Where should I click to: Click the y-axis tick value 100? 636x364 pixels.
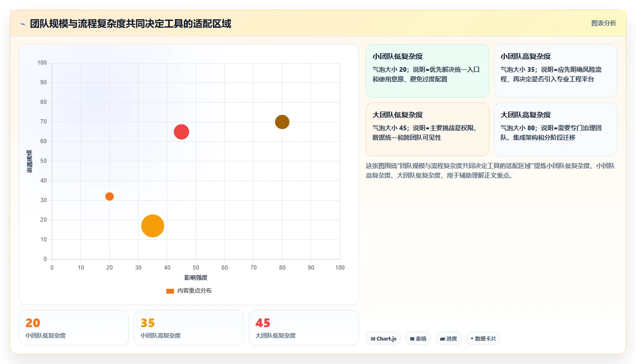pos(42,63)
